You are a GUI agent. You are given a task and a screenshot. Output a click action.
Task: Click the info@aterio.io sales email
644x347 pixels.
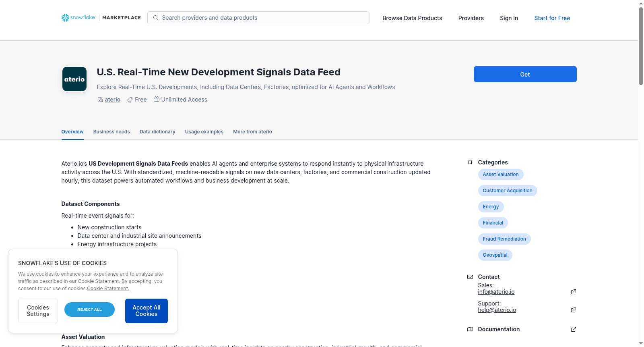[x=496, y=292]
